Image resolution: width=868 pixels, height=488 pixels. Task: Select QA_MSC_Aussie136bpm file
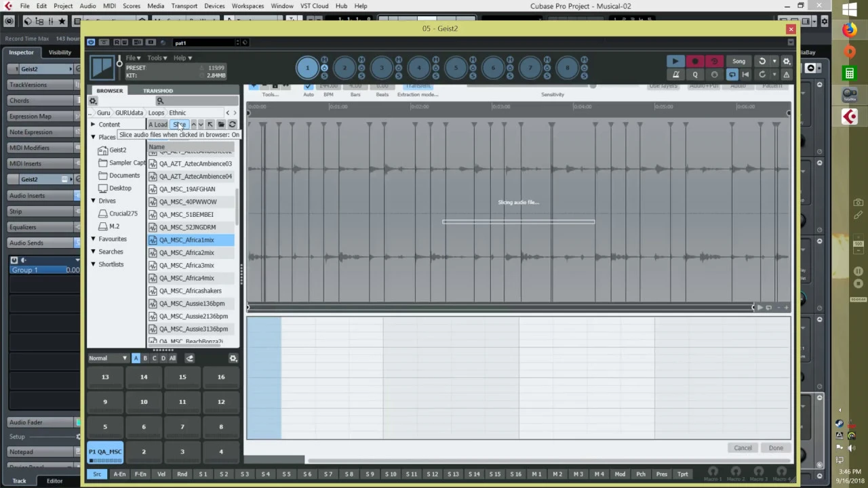pos(191,304)
